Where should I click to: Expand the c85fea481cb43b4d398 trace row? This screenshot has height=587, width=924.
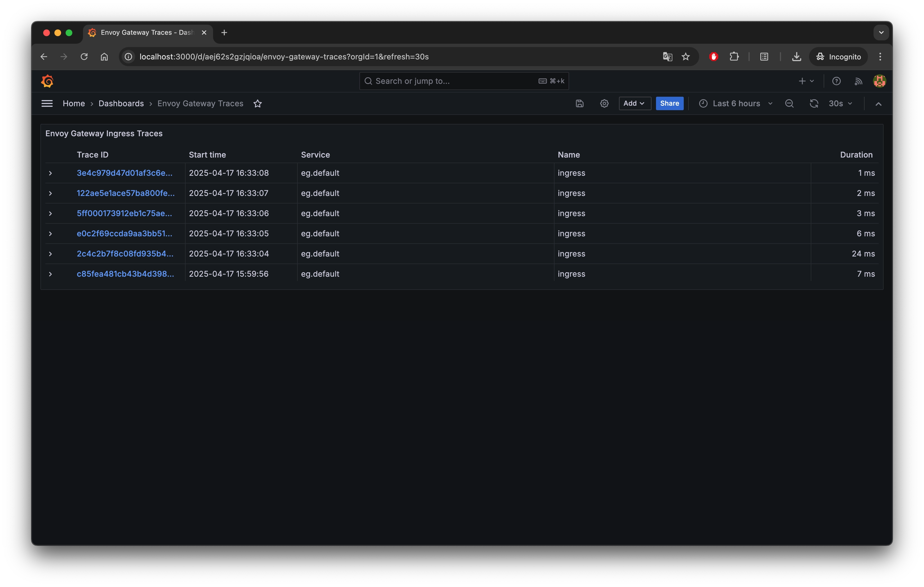point(50,274)
